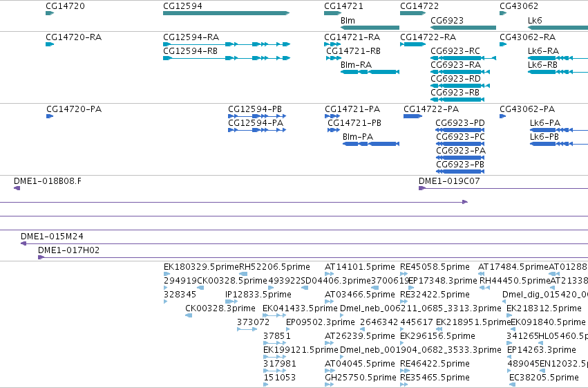Screen dimensions: 588x388
Task: Click the SD04406.3prime EST label
Action: pos(335,281)
